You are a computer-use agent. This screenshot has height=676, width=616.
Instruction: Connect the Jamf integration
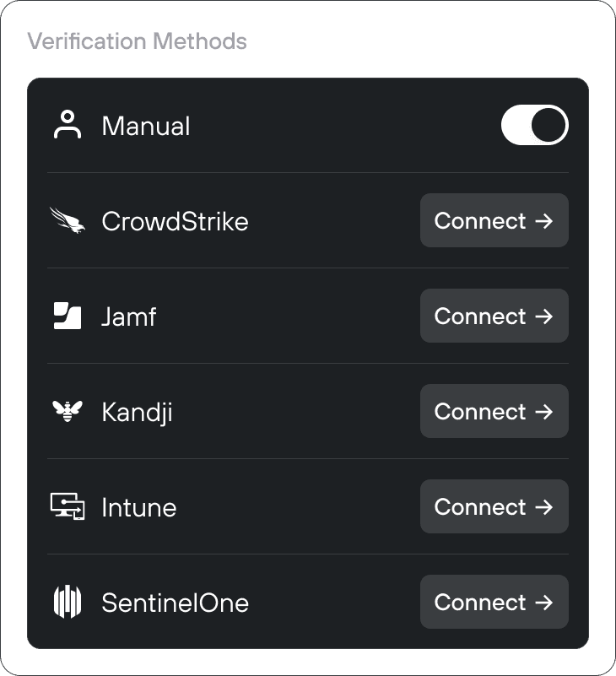pos(494,316)
